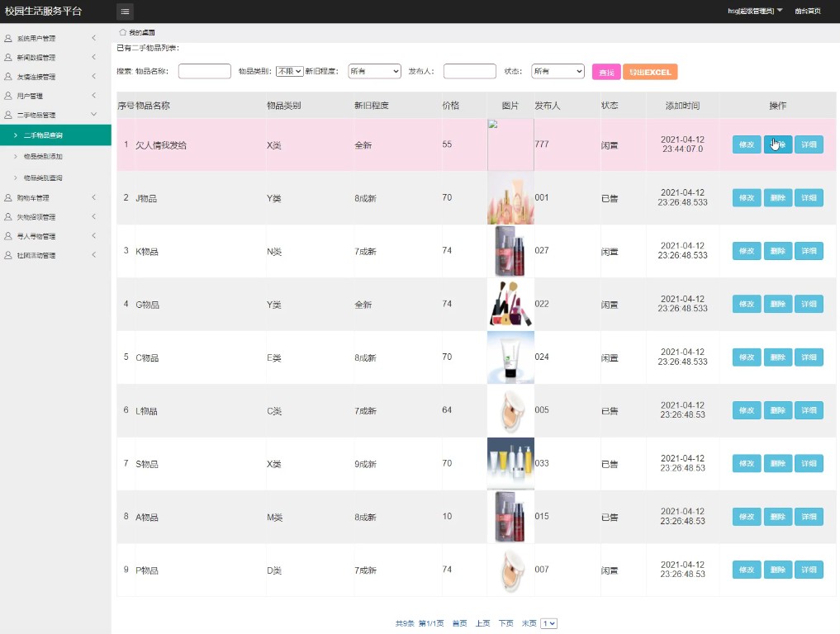The width and height of the screenshot is (840, 634).
Task: Focus the 发布人 search input
Action: (470, 71)
